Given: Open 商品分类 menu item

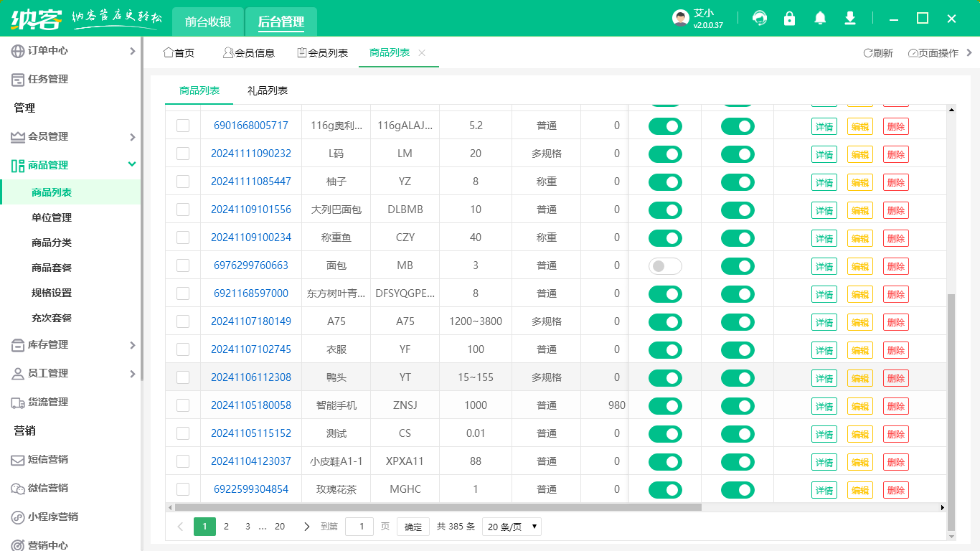Looking at the screenshot, I should pyautogui.click(x=52, y=242).
